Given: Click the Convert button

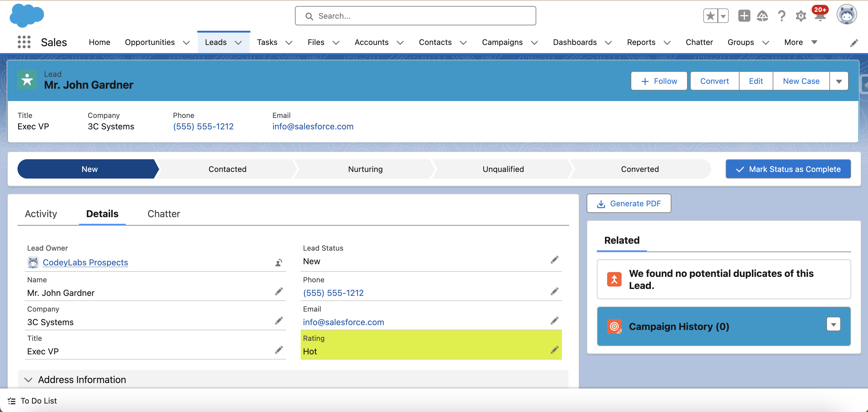Looking at the screenshot, I should [x=714, y=81].
